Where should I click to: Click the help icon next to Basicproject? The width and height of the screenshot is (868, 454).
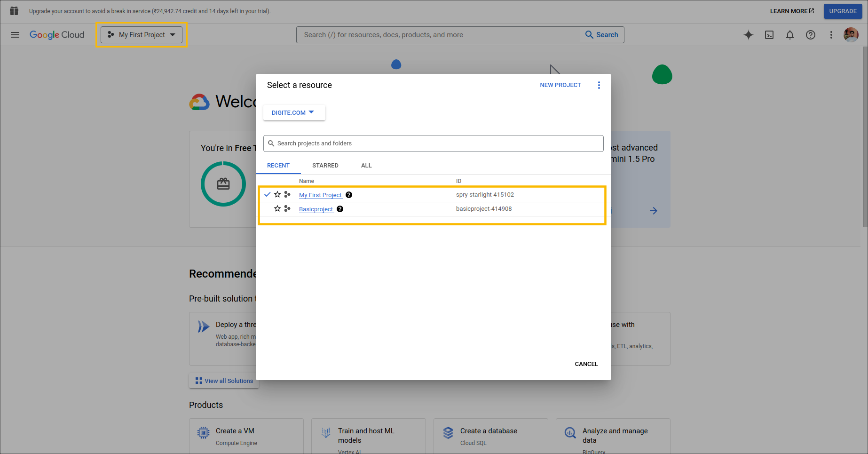click(x=340, y=209)
